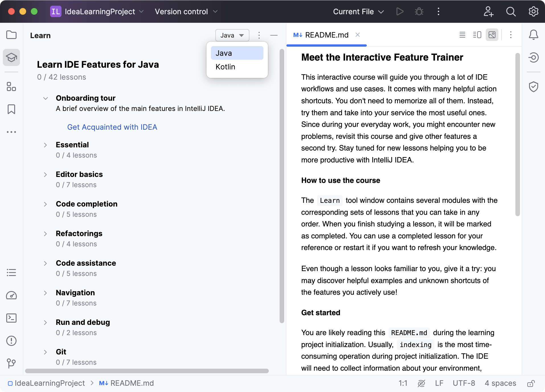Open the Notifications bell icon
The width and height of the screenshot is (545, 392).
click(533, 35)
